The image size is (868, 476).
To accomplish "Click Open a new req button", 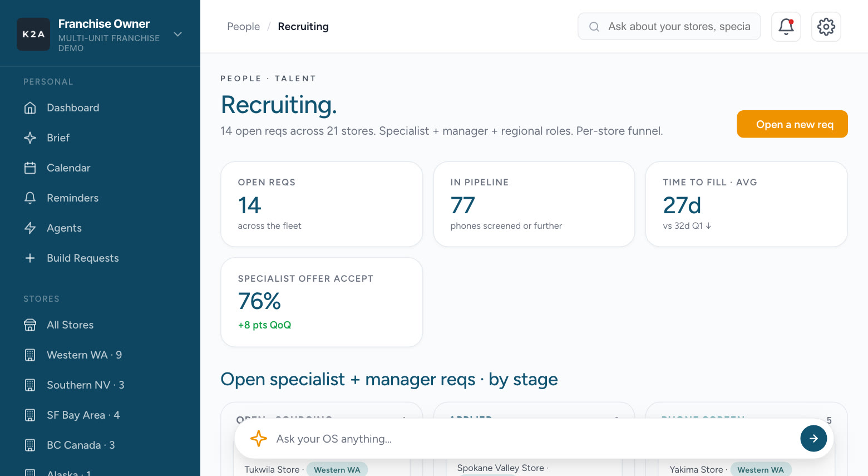I will point(792,124).
